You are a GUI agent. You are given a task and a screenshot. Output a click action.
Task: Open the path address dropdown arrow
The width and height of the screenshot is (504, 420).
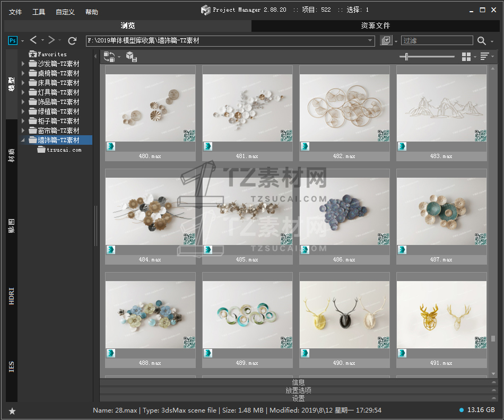click(x=370, y=41)
